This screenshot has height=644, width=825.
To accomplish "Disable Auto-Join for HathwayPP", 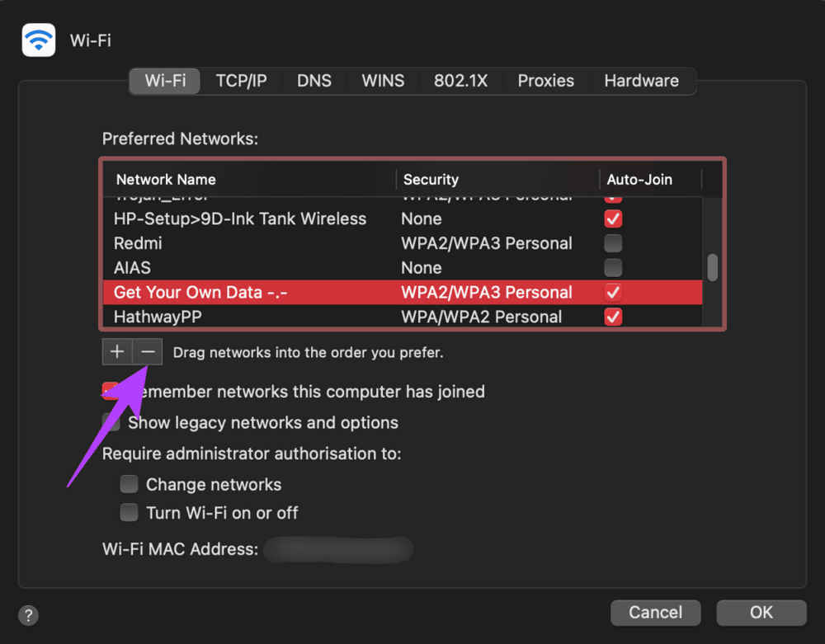I will point(613,317).
